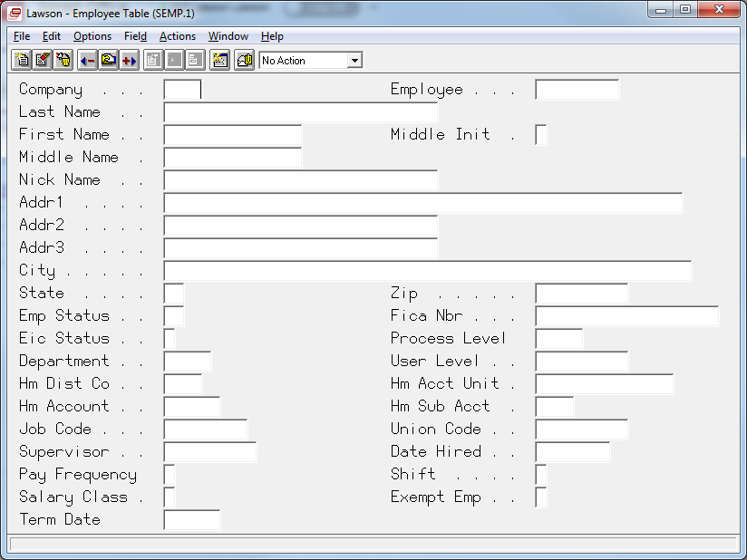Click the Delete record trash icon
The width and height of the screenshot is (747, 560).
coord(63,60)
